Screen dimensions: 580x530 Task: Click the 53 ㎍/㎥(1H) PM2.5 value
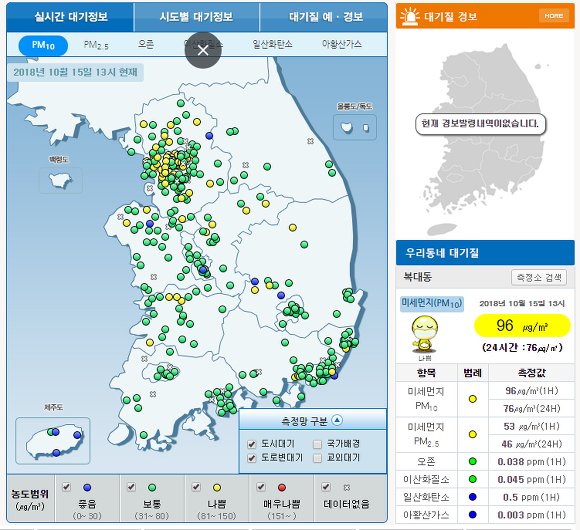pos(532,426)
